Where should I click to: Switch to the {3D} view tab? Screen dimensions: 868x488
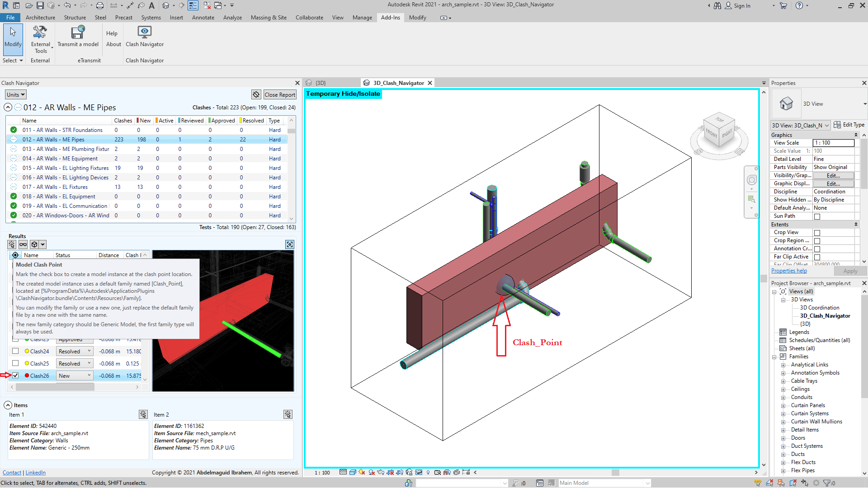point(320,83)
